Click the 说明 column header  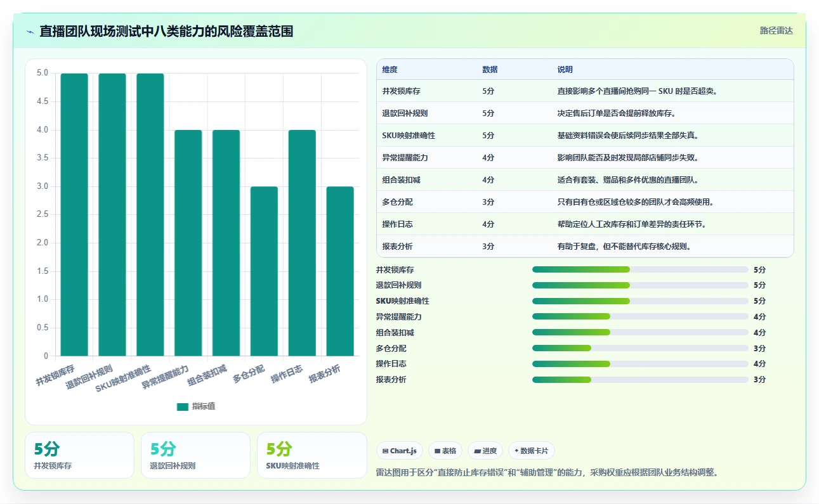[x=565, y=70]
